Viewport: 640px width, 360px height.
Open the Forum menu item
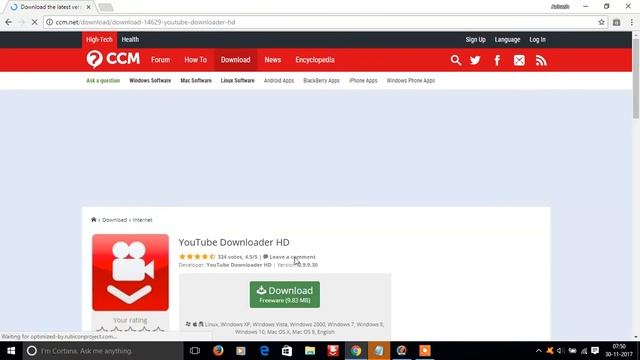[160, 60]
